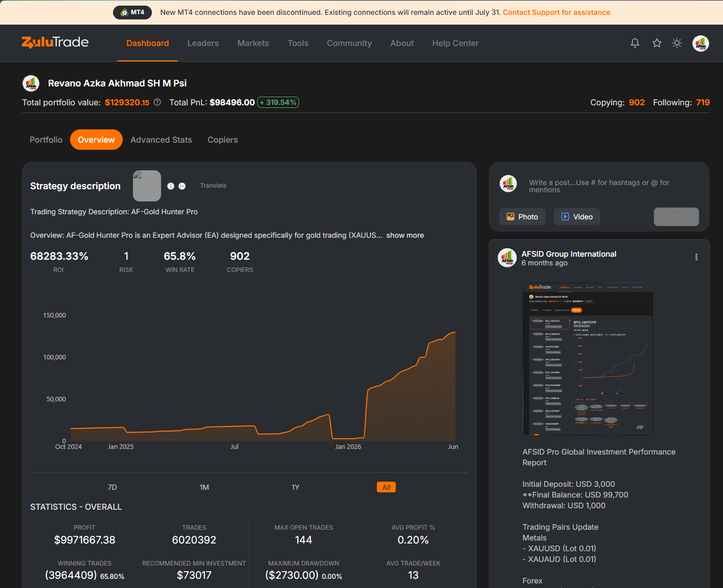Viewport: 723px width, 588px height.
Task: Open the user account avatar menu
Action: click(x=701, y=43)
